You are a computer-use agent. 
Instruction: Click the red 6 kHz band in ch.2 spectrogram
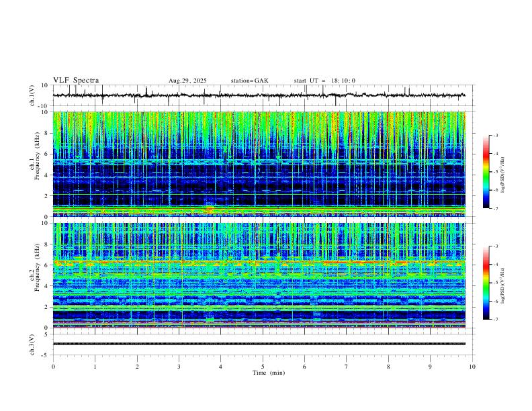(x=259, y=262)
